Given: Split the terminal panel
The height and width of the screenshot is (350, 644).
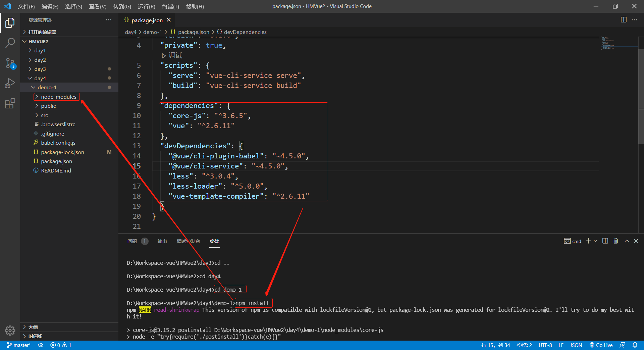Looking at the screenshot, I should pos(605,241).
